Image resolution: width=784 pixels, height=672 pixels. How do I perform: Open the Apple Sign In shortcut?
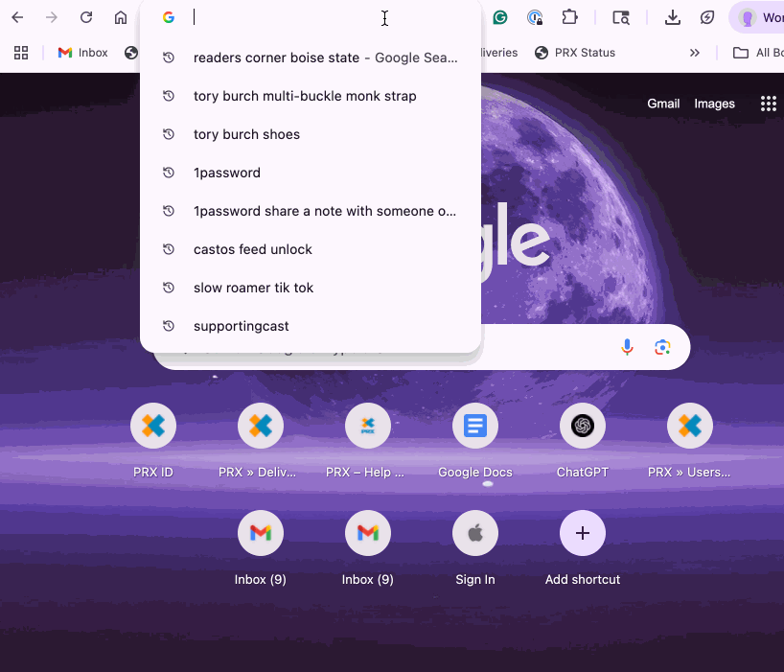pos(475,548)
